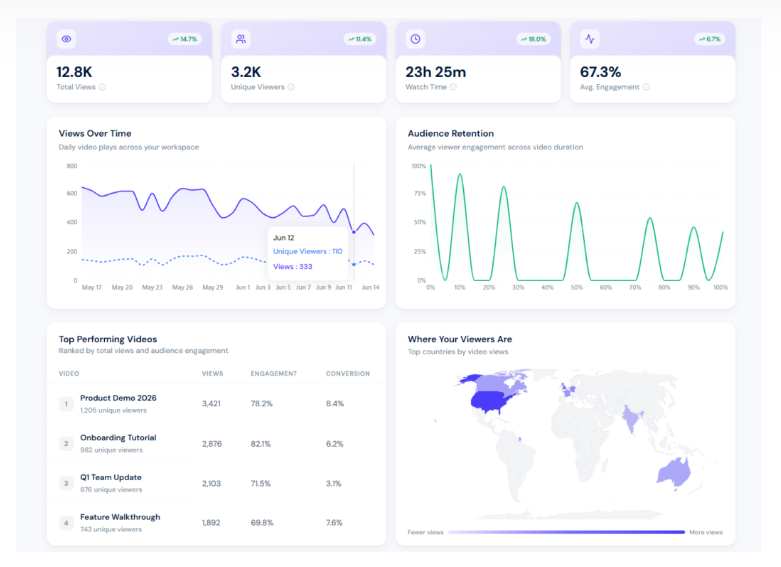Open the Product Demo 2026 video row
Screen dimensions: 781x567
coord(216,404)
